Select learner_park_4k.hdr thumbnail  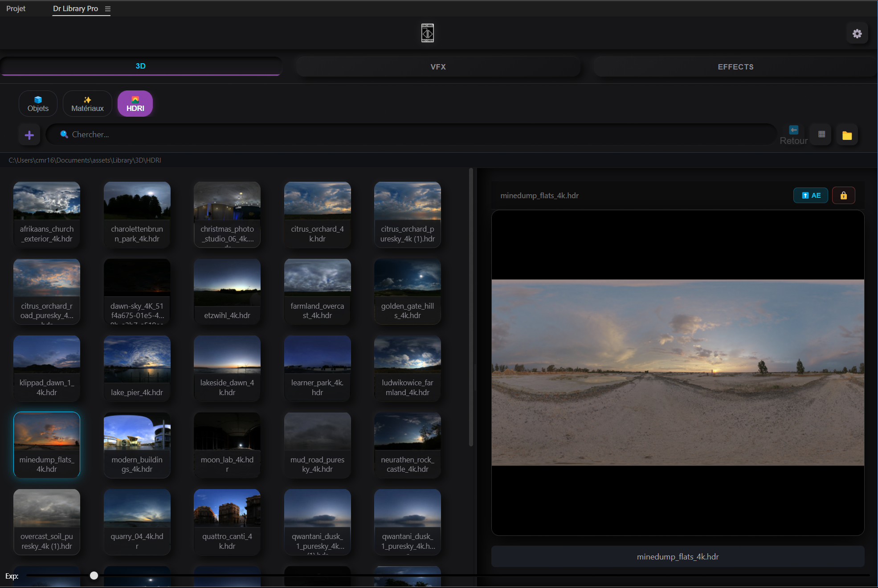coord(317,368)
